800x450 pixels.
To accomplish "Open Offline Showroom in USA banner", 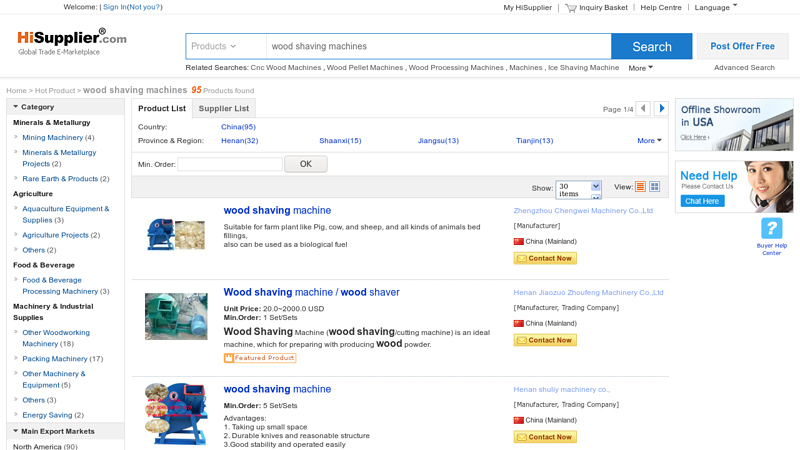I will point(734,124).
